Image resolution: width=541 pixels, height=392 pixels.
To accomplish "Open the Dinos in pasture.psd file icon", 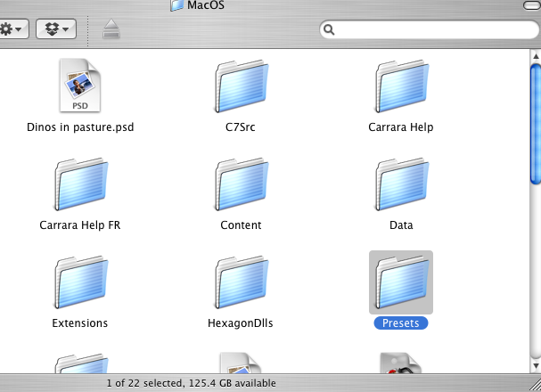I will [80, 86].
